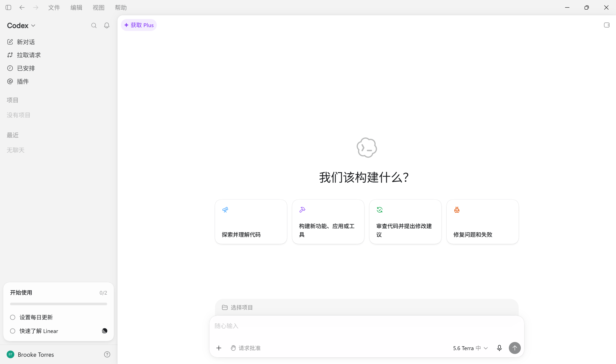Screen dimensions: 616x364
Task: Click the review icon on code review card
Action: click(380, 210)
